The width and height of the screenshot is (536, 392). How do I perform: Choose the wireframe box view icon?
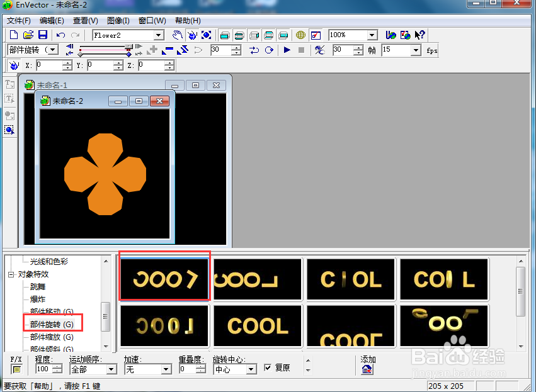pos(254,35)
